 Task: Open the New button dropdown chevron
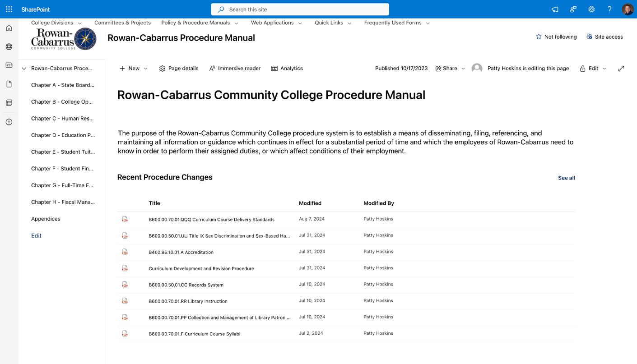click(x=145, y=69)
